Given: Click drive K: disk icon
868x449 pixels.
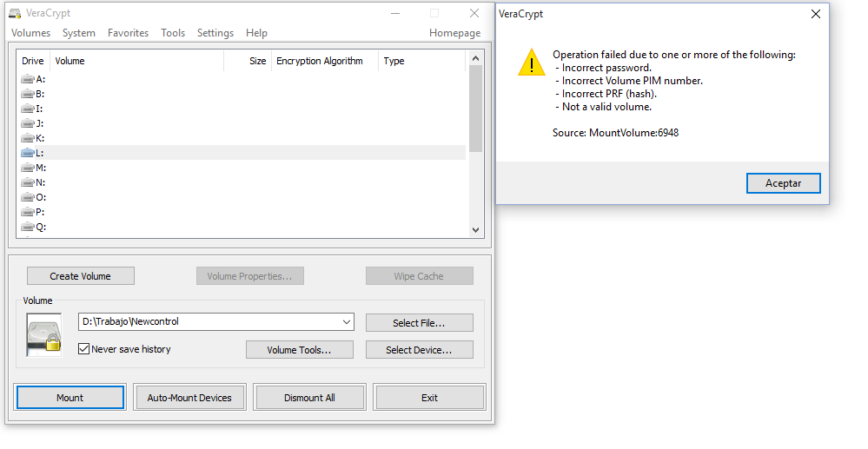Looking at the screenshot, I should pyautogui.click(x=28, y=138).
